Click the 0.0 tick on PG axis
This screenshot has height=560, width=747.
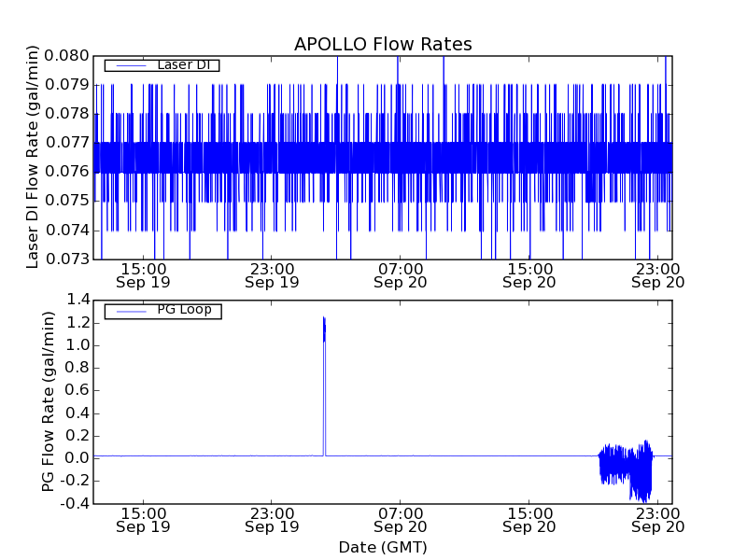click(78, 458)
